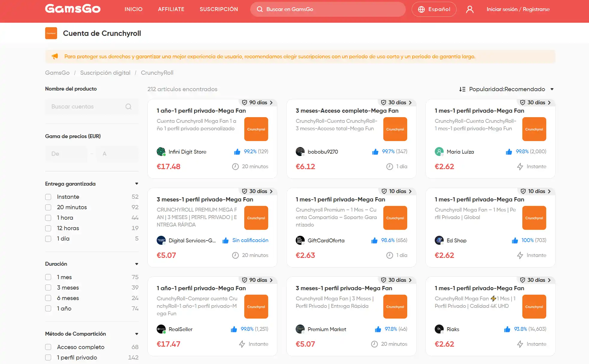Click GamsGo breadcrumb link
This screenshot has height=364, width=589.
(57, 73)
